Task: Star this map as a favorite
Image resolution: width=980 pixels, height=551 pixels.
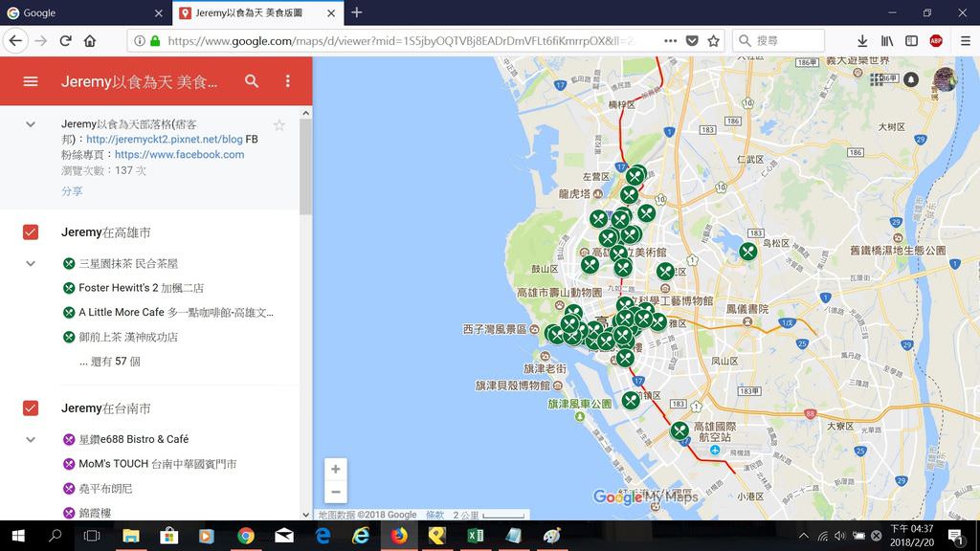Action: click(x=279, y=125)
